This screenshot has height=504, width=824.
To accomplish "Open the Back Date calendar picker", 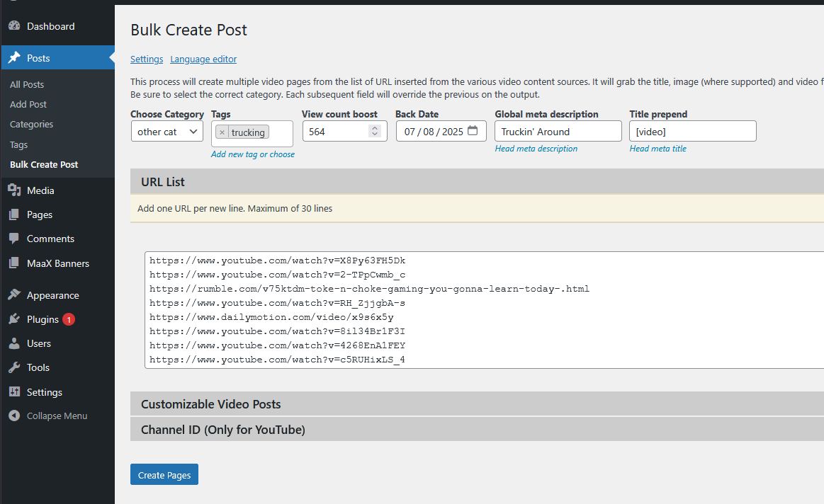I will tap(473, 131).
